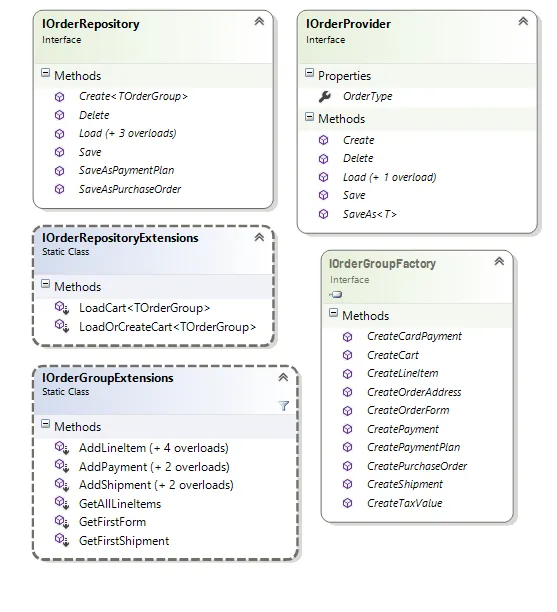Collapse the IOrderGroupFactory box with its chevron

point(499,262)
